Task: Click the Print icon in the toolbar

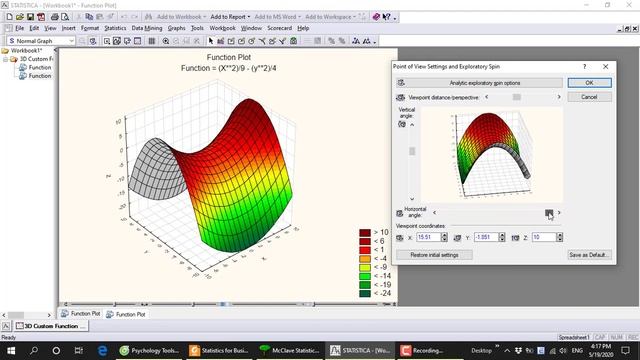Action: click(54, 17)
